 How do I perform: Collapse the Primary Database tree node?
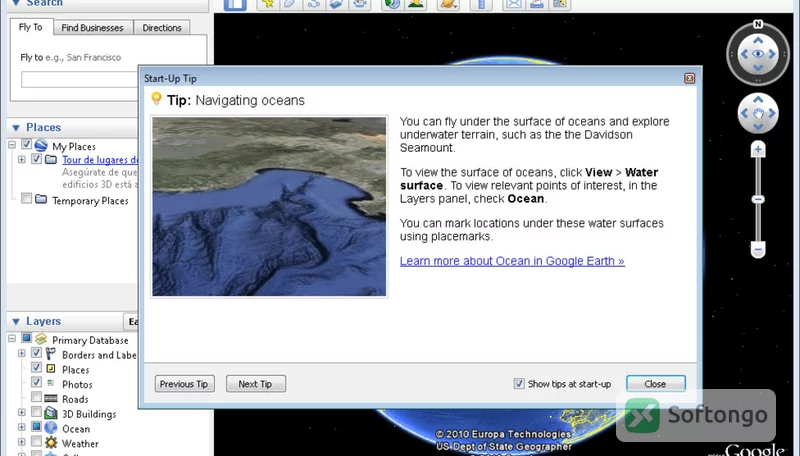pyautogui.click(x=12, y=339)
